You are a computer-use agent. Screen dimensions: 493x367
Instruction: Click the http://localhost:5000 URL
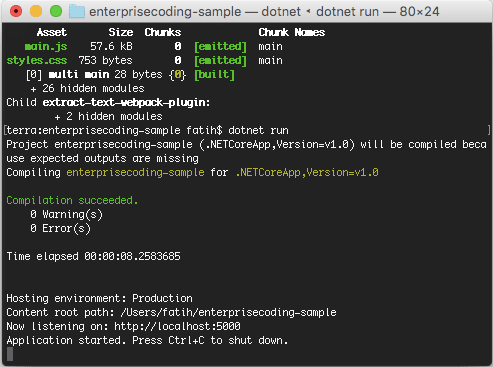[x=177, y=326]
